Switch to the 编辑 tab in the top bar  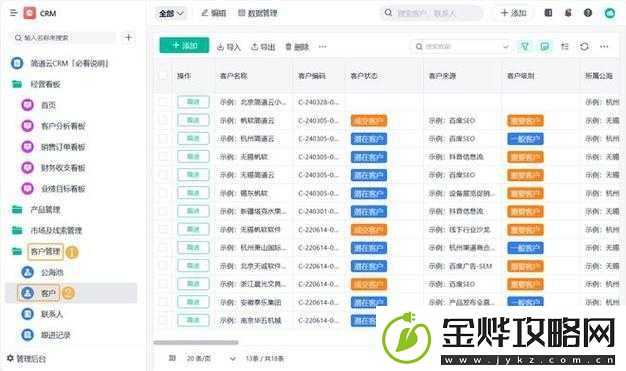[x=214, y=13]
